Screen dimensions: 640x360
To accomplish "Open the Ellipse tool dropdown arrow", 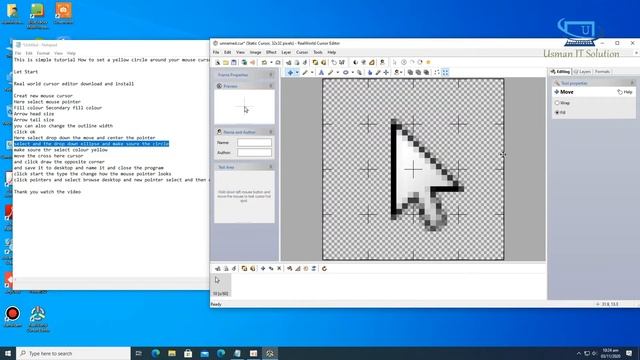I will (353, 73).
